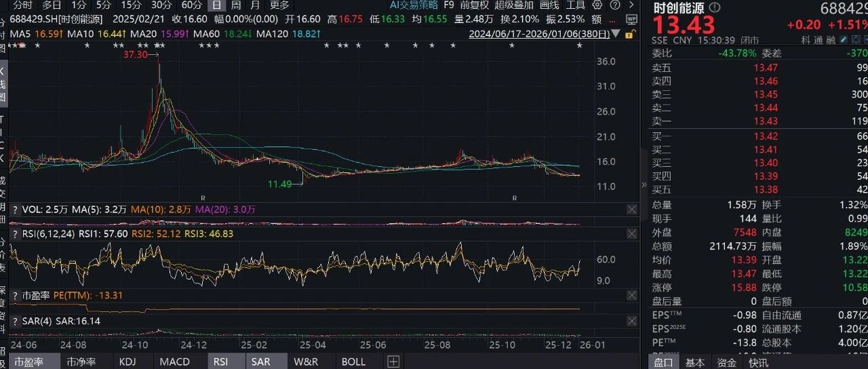Expand the toolbar with the right chevron

[x=631, y=5]
